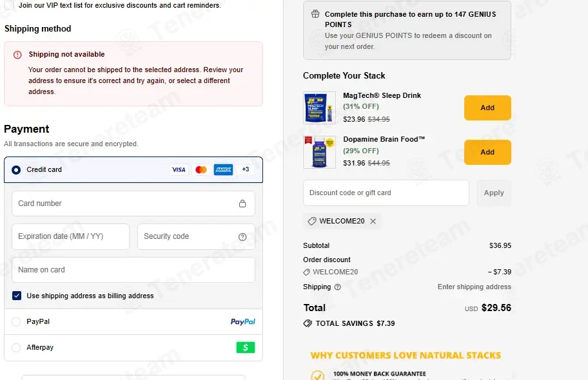Focus the Card number field
Image resolution: width=588 pixels, height=380 pixels.
pos(133,204)
